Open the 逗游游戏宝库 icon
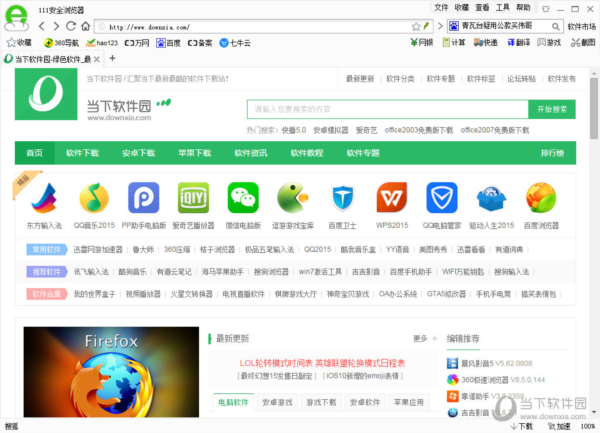This screenshot has height=433, width=600. point(293,198)
